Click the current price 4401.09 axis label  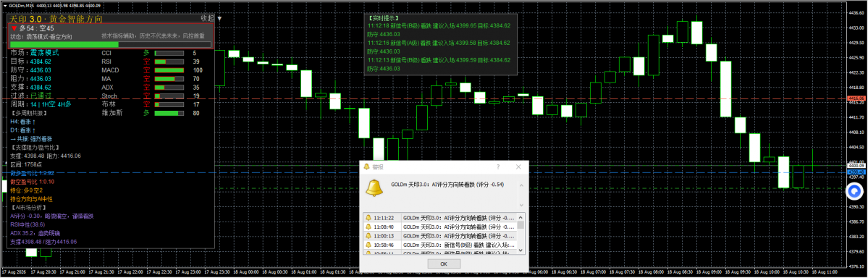[856, 166]
